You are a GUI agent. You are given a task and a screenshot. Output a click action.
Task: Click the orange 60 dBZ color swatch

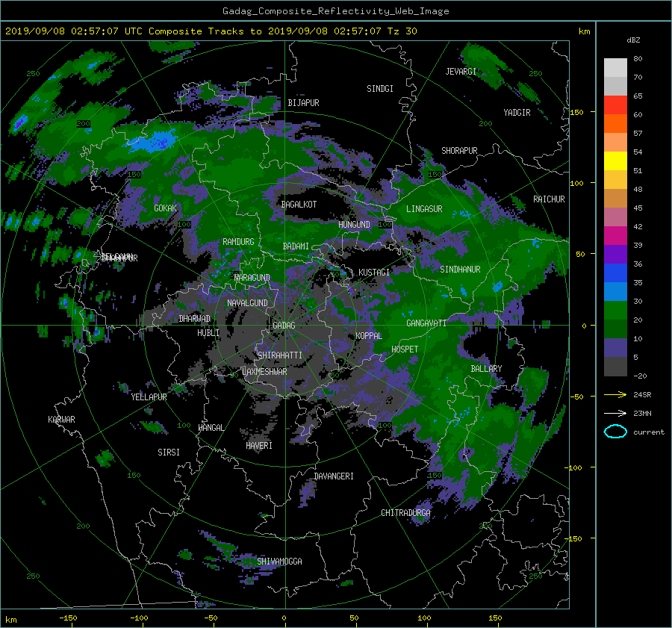coord(615,123)
